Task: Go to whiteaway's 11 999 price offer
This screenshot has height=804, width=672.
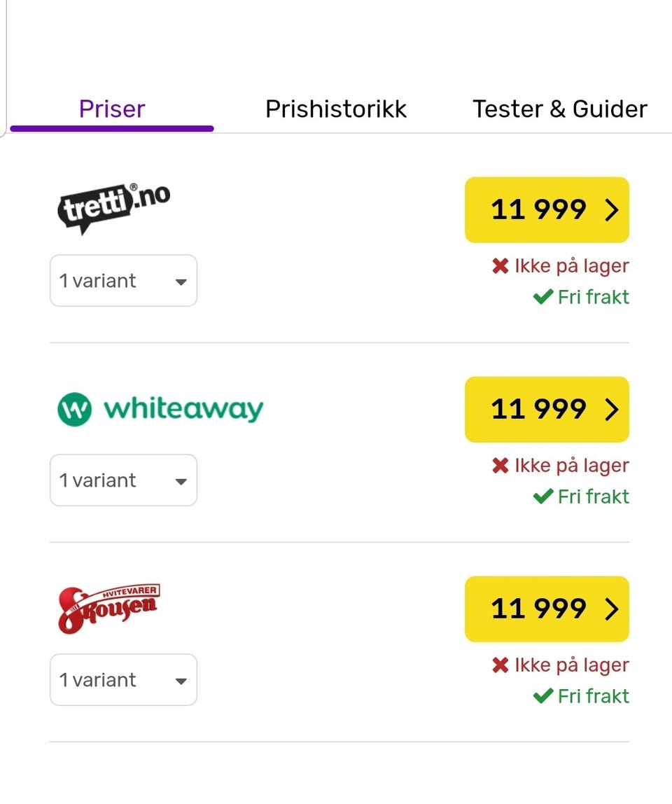Action: point(547,410)
